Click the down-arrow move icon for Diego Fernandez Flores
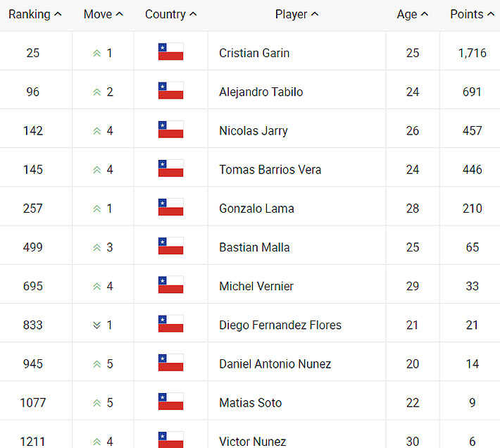 (96, 325)
